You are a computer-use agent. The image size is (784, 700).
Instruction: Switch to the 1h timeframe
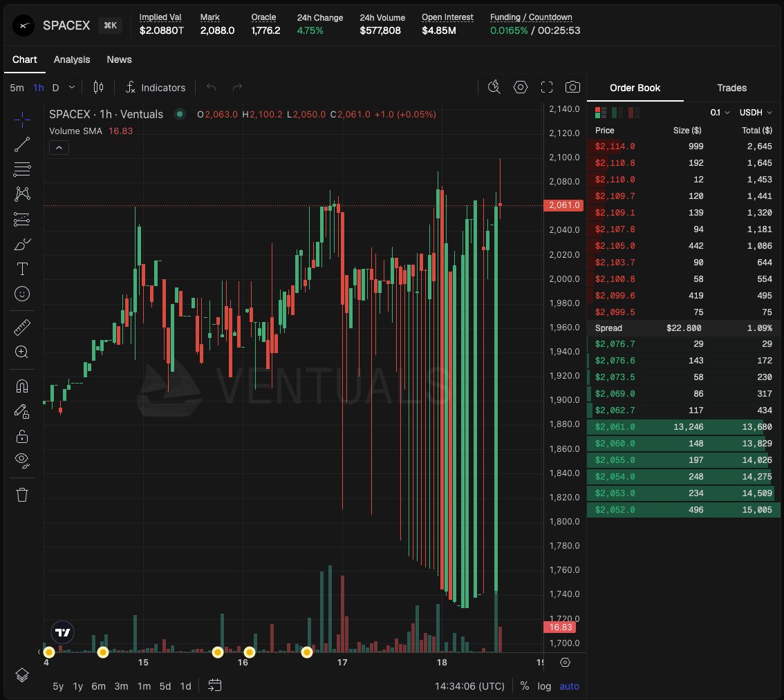[x=39, y=88]
